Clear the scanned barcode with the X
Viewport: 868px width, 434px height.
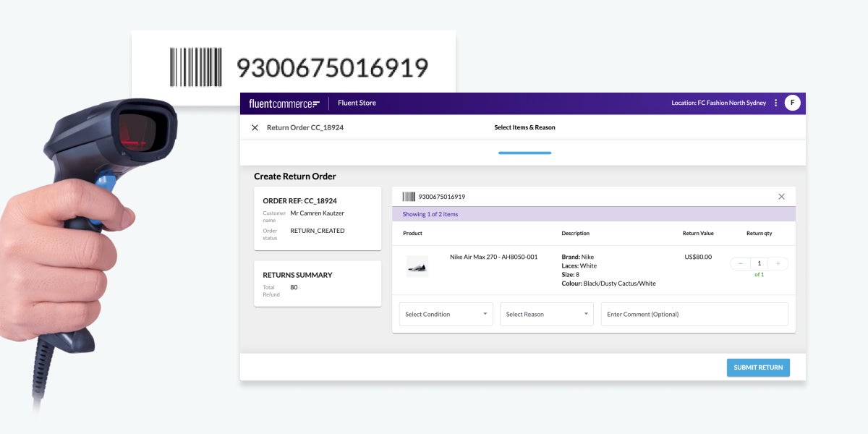click(x=781, y=196)
